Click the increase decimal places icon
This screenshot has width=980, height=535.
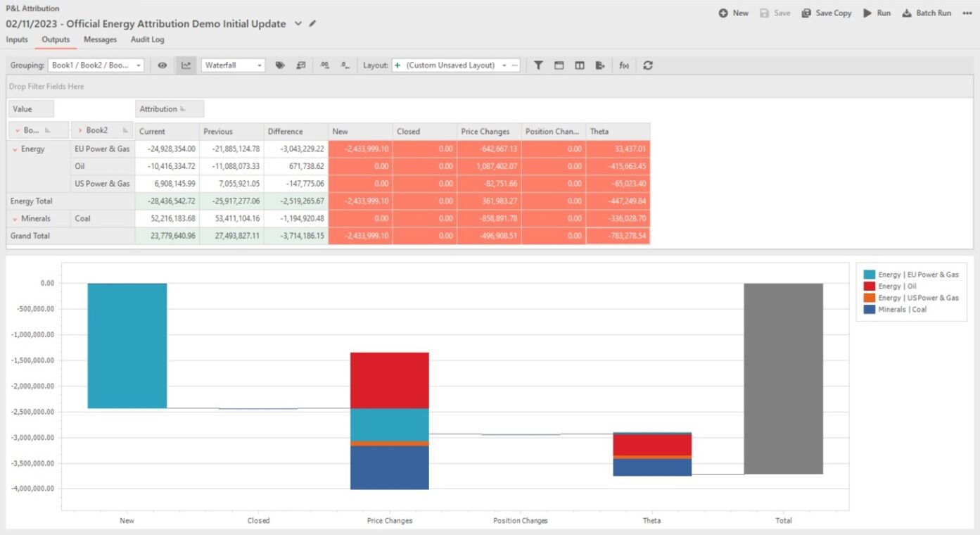(324, 65)
